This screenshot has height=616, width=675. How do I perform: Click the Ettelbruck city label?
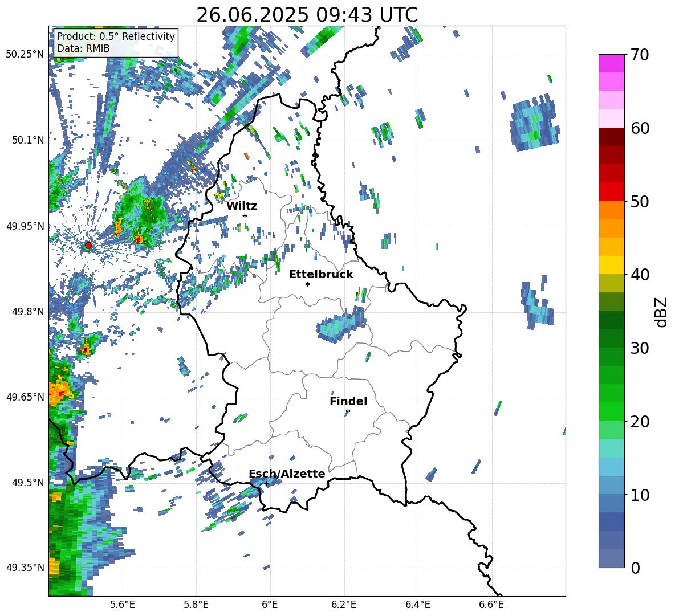pos(321,275)
